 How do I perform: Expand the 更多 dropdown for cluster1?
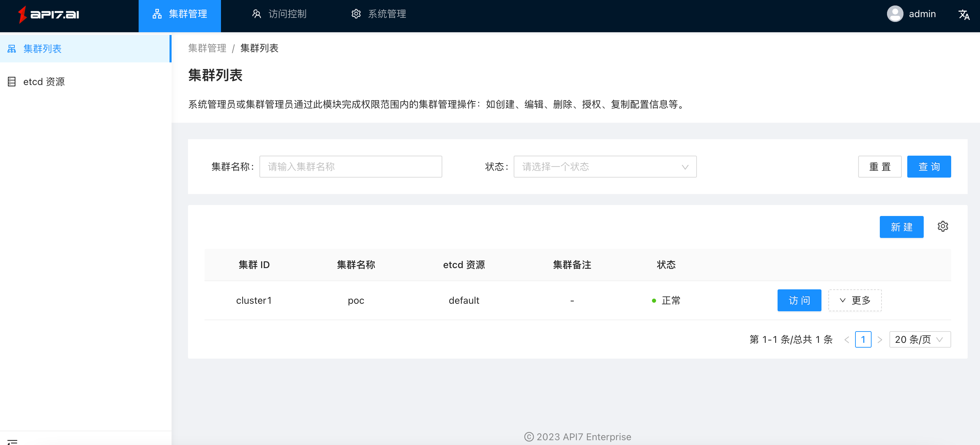click(854, 300)
